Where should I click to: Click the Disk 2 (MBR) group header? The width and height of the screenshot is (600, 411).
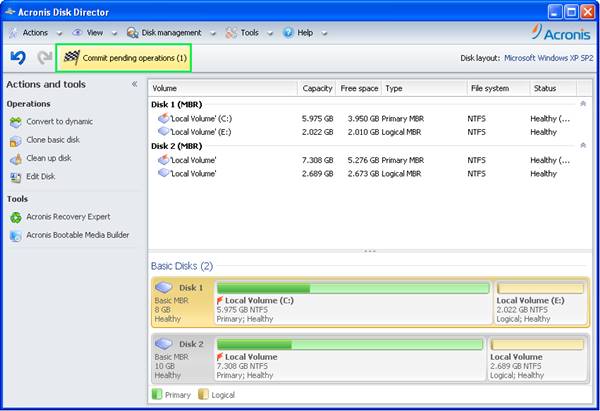point(176,146)
